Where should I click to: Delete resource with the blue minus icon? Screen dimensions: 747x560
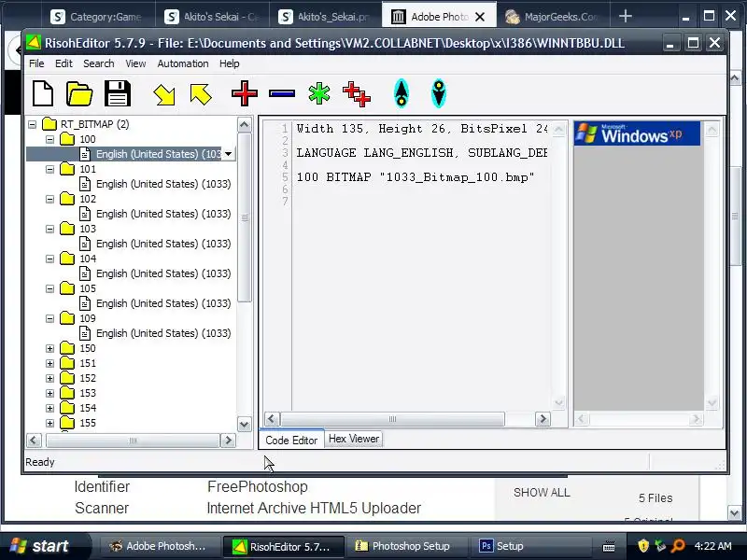click(282, 93)
